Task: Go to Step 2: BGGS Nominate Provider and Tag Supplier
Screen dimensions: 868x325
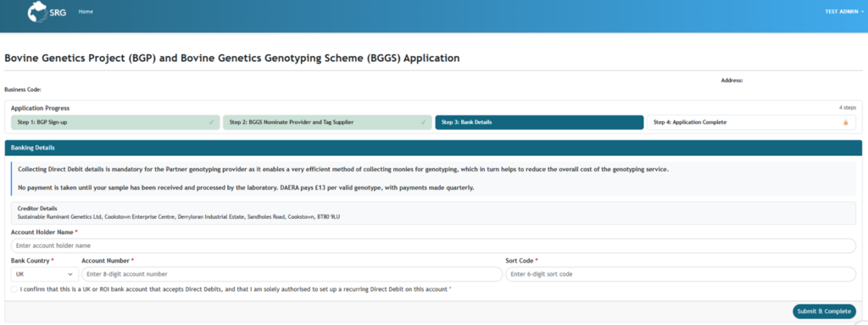Action: click(x=328, y=122)
